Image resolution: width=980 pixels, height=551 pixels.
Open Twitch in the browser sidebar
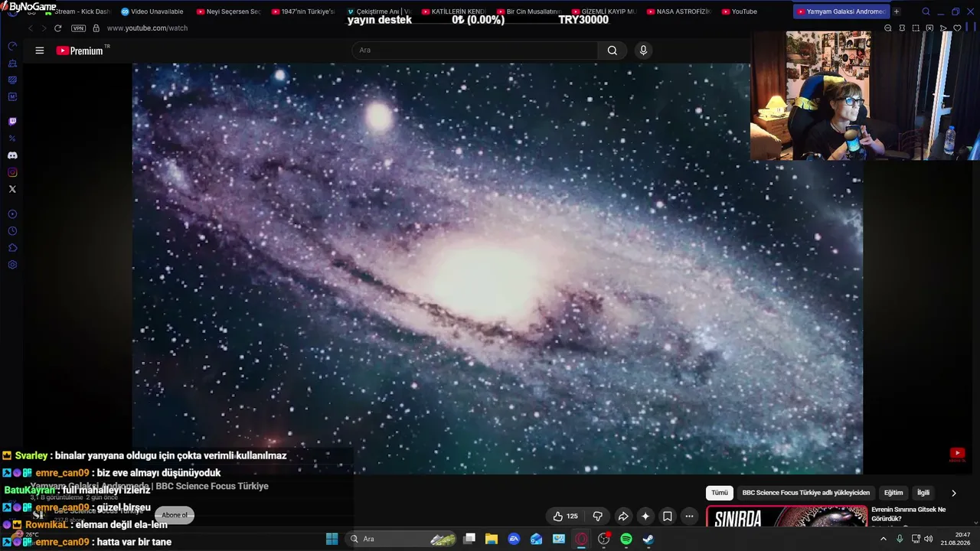tap(12, 122)
